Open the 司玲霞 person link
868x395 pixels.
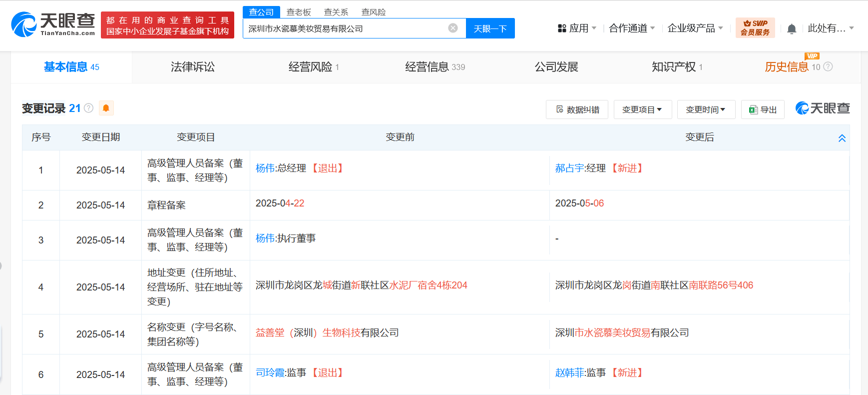270,373
